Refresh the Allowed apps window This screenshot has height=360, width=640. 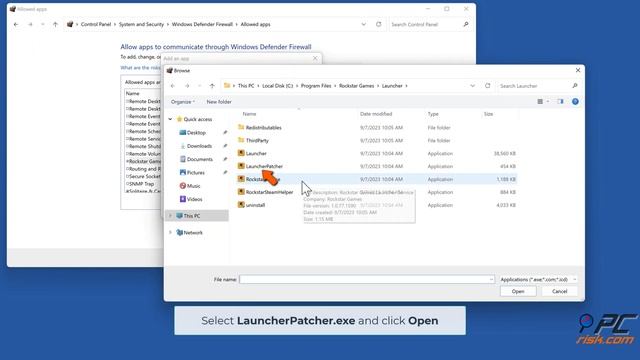pos(378,24)
